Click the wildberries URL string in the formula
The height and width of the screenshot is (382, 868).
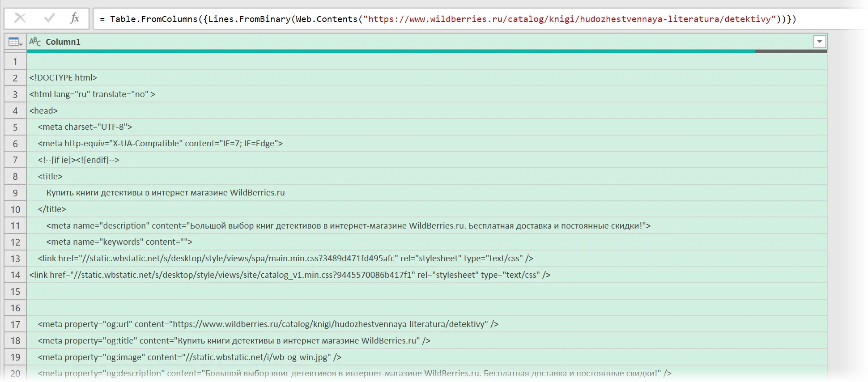(570, 19)
